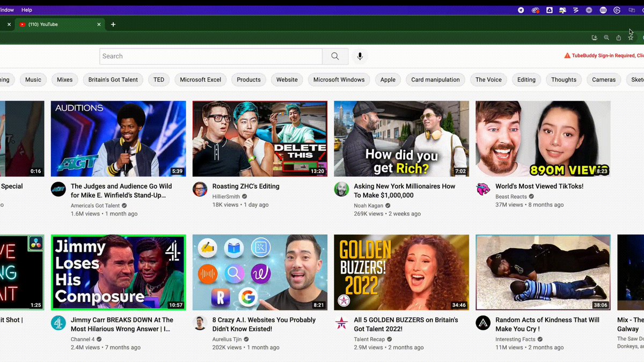Close the YouTube browser tab
Image resolution: width=644 pixels, height=362 pixels.
99,24
